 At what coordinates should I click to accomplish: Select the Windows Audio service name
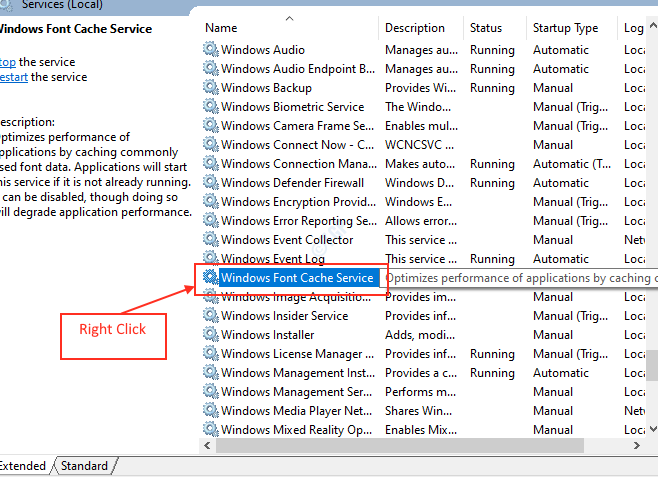point(263,50)
